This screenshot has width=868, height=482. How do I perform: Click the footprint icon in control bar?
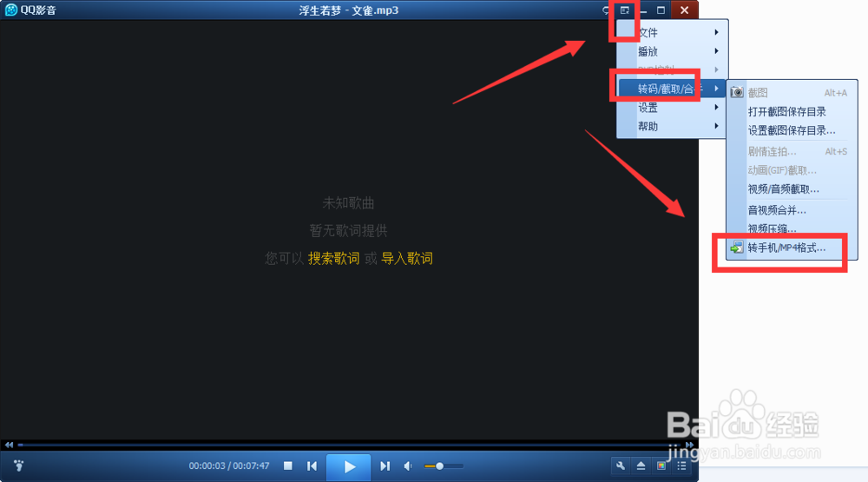(19, 465)
